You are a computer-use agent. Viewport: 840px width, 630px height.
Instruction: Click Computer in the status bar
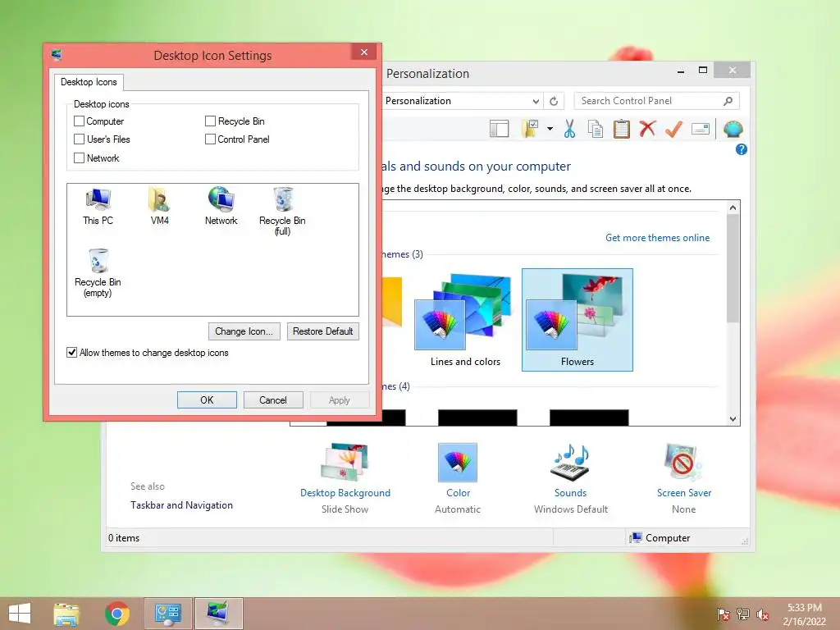(x=660, y=538)
